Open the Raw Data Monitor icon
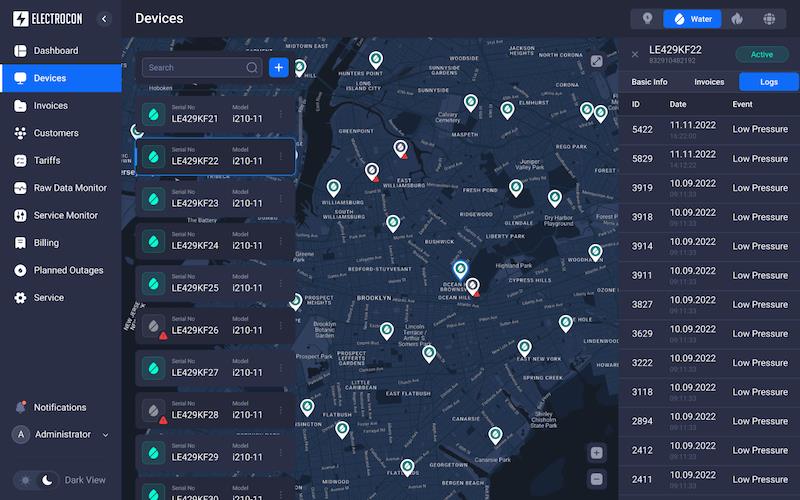800x500 pixels. pos(21,188)
